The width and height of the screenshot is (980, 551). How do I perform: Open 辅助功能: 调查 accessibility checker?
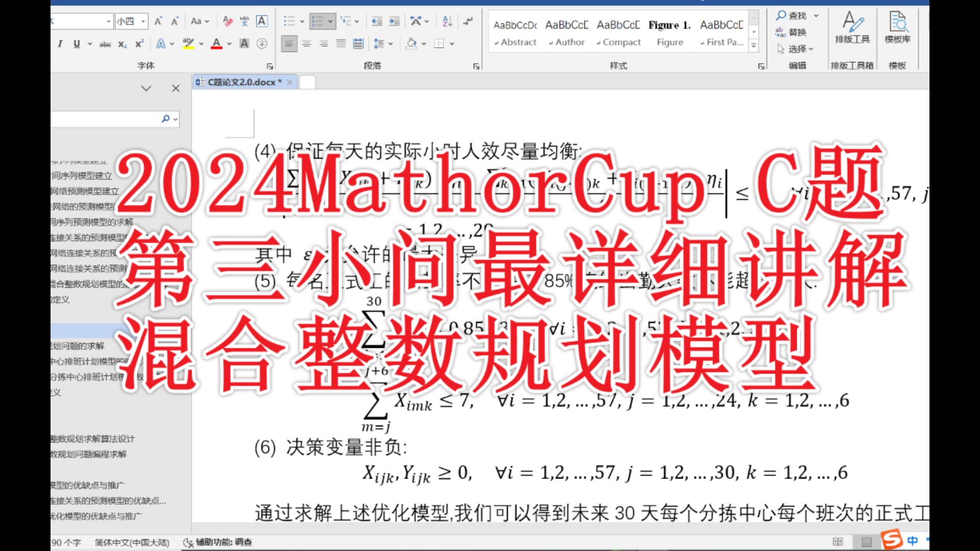tap(217, 542)
